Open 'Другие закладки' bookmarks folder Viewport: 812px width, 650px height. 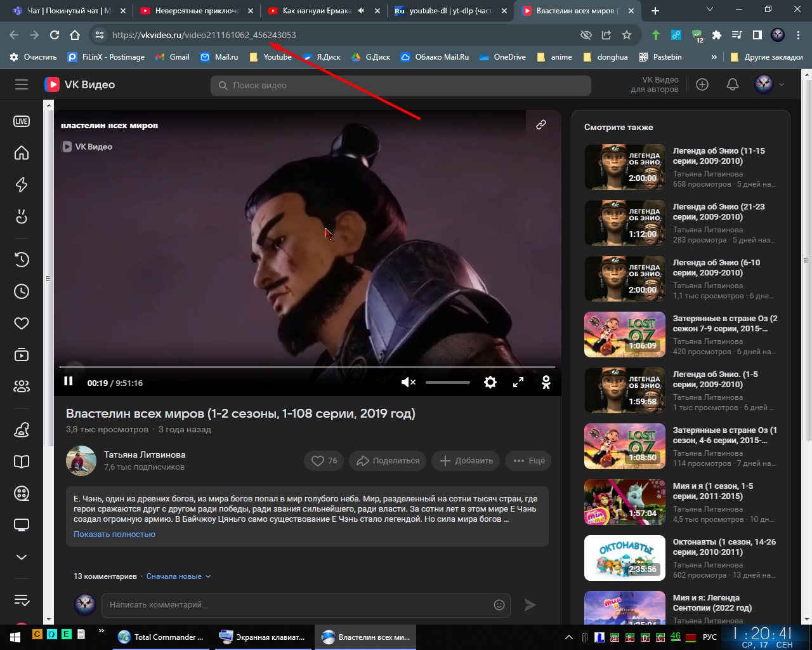pyautogui.click(x=767, y=57)
